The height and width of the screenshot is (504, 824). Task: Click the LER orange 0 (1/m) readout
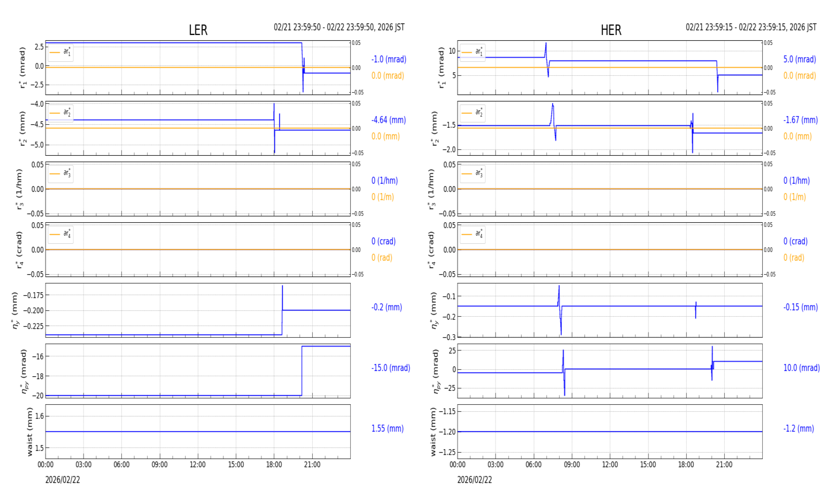coord(384,197)
